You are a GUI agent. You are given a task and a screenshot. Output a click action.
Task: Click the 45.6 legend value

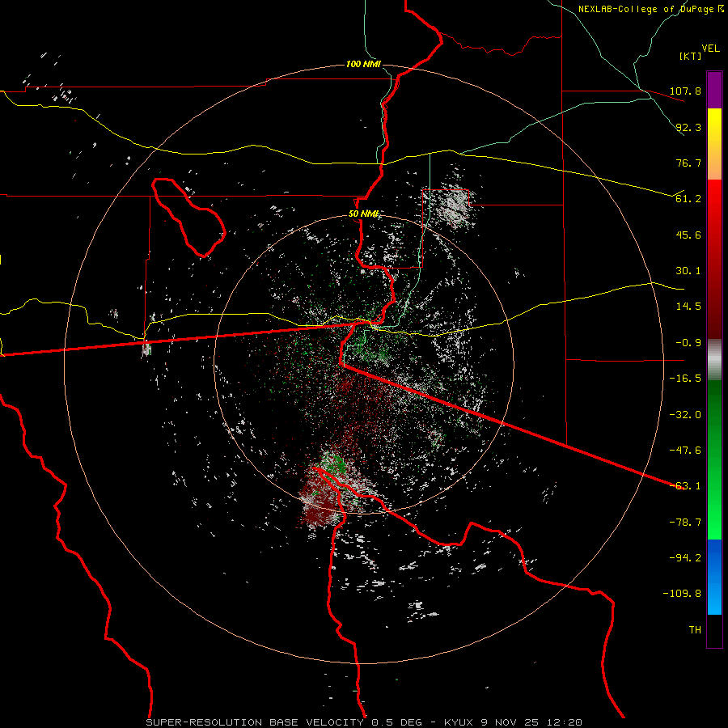pos(688,235)
